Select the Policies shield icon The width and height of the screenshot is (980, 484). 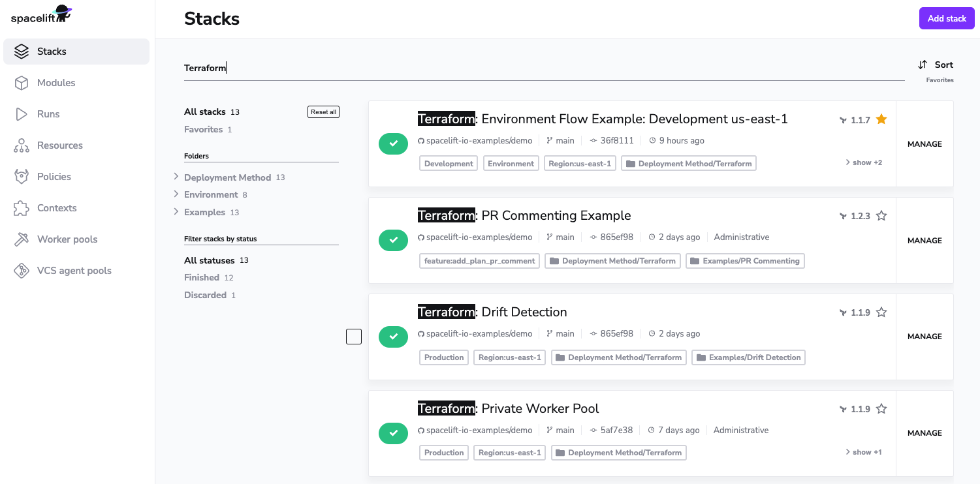click(22, 177)
